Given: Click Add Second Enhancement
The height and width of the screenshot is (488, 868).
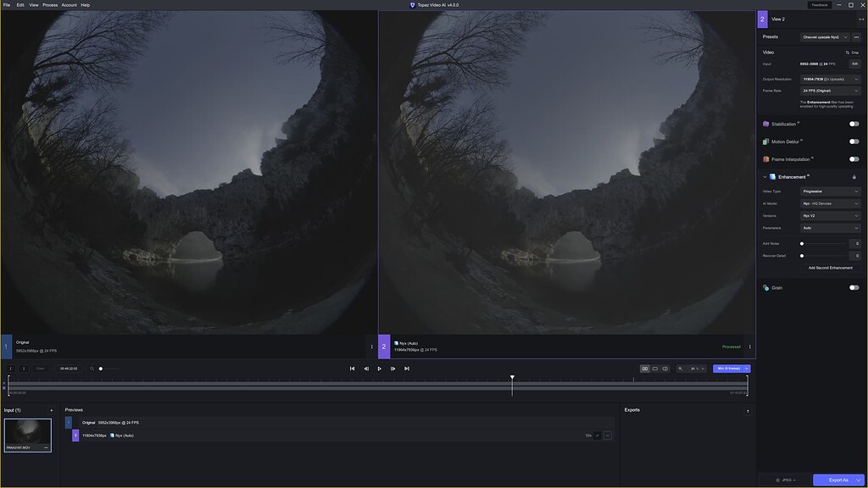Looking at the screenshot, I should (831, 267).
